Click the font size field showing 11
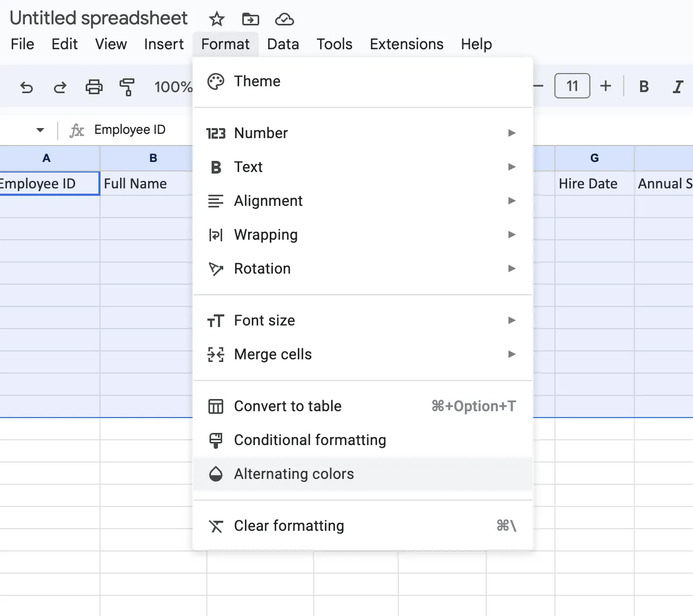Image resolution: width=693 pixels, height=616 pixels. pos(572,86)
